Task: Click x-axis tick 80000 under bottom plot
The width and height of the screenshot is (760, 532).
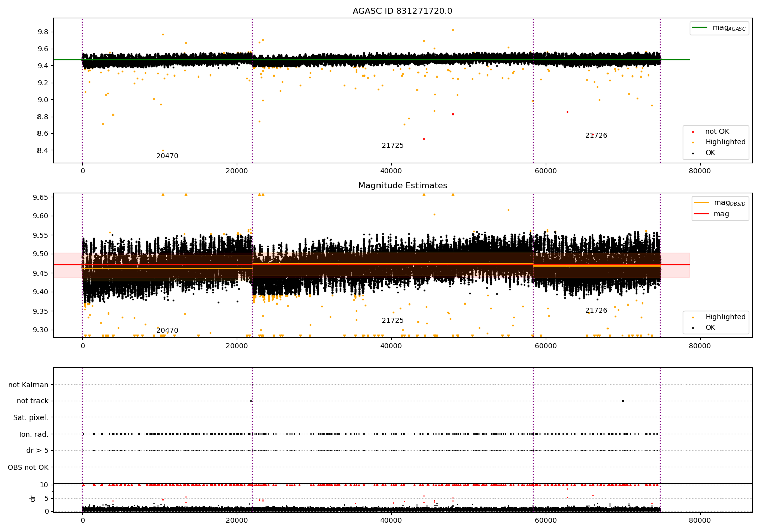Action: [x=700, y=521]
